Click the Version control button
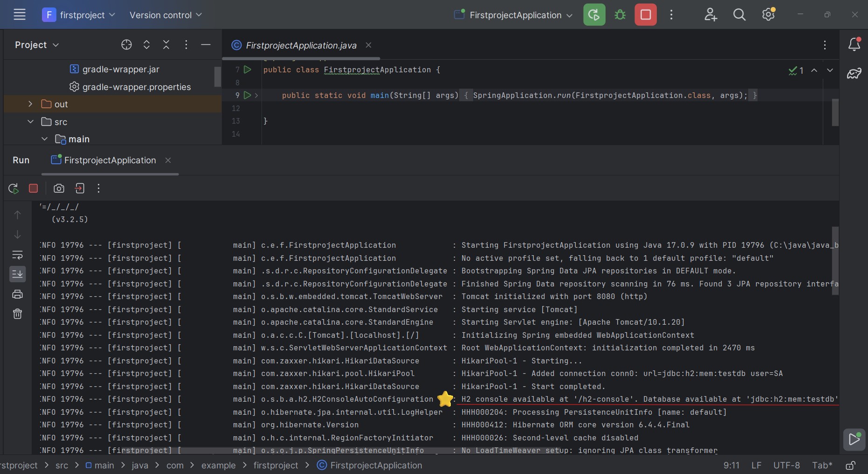Viewport: 868px width, 474px height. pos(165,15)
